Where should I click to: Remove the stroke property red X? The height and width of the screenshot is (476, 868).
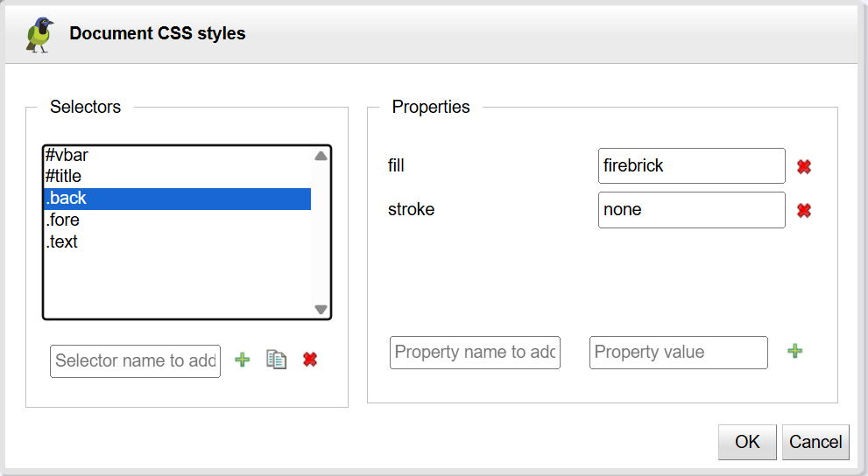(x=804, y=210)
